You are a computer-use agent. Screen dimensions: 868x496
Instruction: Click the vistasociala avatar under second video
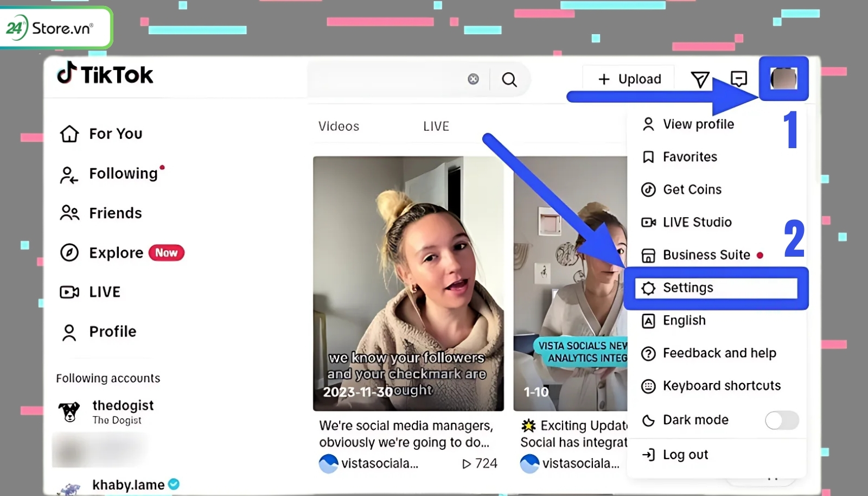530,463
